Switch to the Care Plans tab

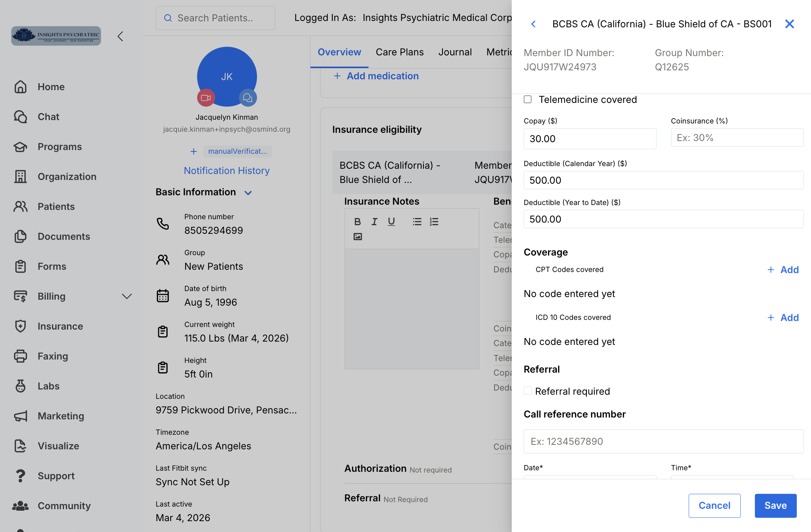400,52
